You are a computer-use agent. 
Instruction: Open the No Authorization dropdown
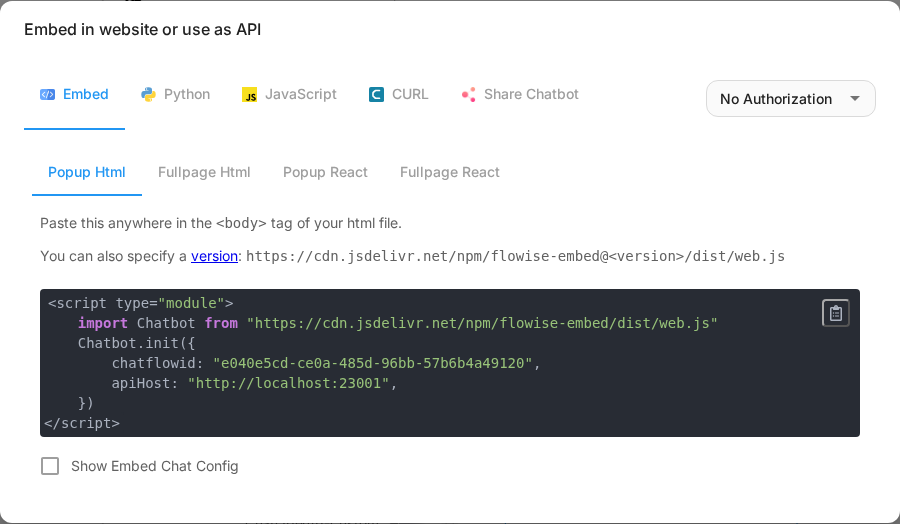pyautogui.click(x=790, y=99)
